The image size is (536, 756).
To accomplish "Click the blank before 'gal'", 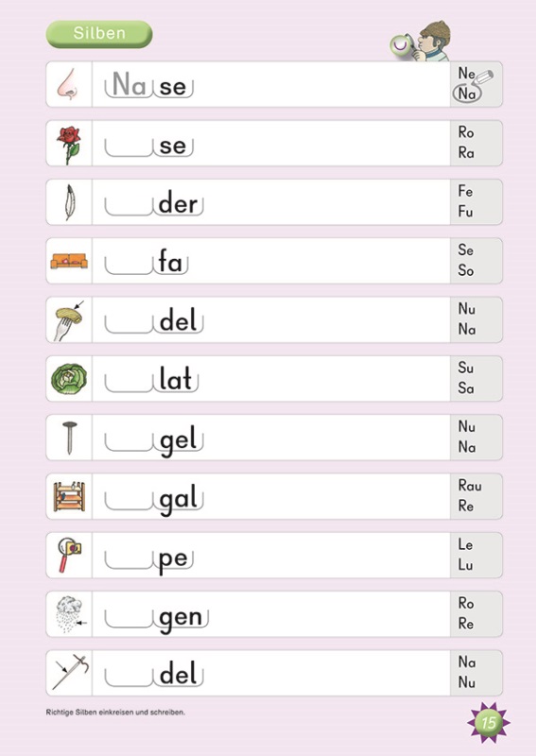I will 129,501.
